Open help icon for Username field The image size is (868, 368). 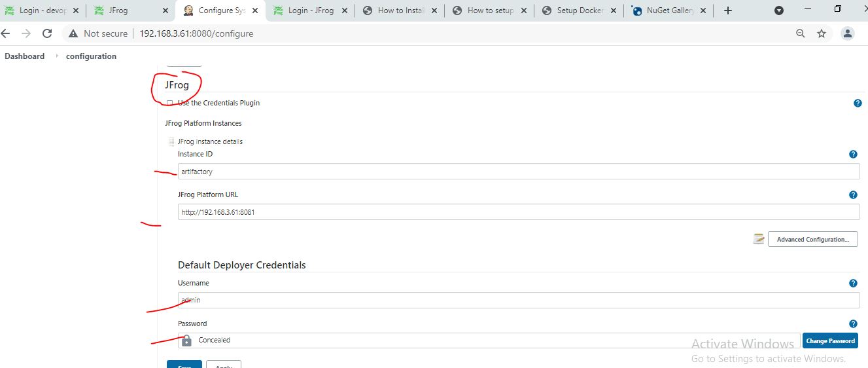coord(853,284)
